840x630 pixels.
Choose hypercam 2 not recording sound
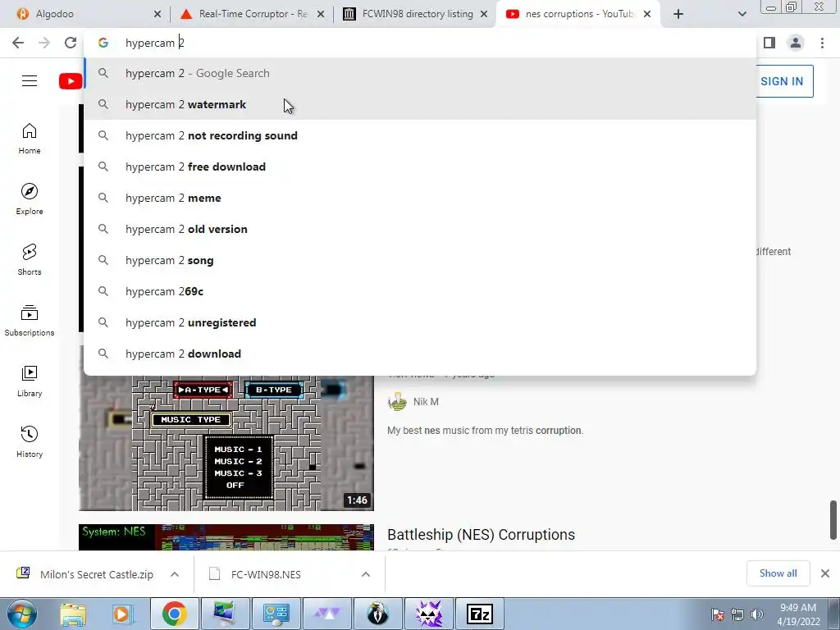420,135
